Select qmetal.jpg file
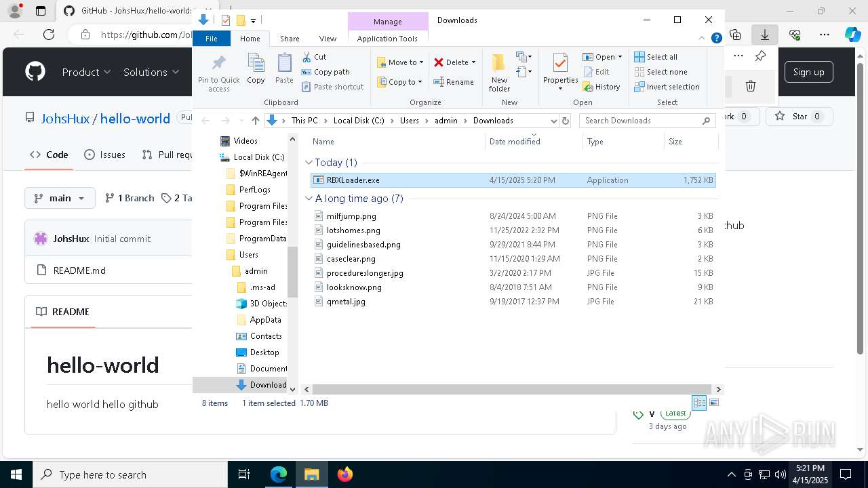 (513, 302)
